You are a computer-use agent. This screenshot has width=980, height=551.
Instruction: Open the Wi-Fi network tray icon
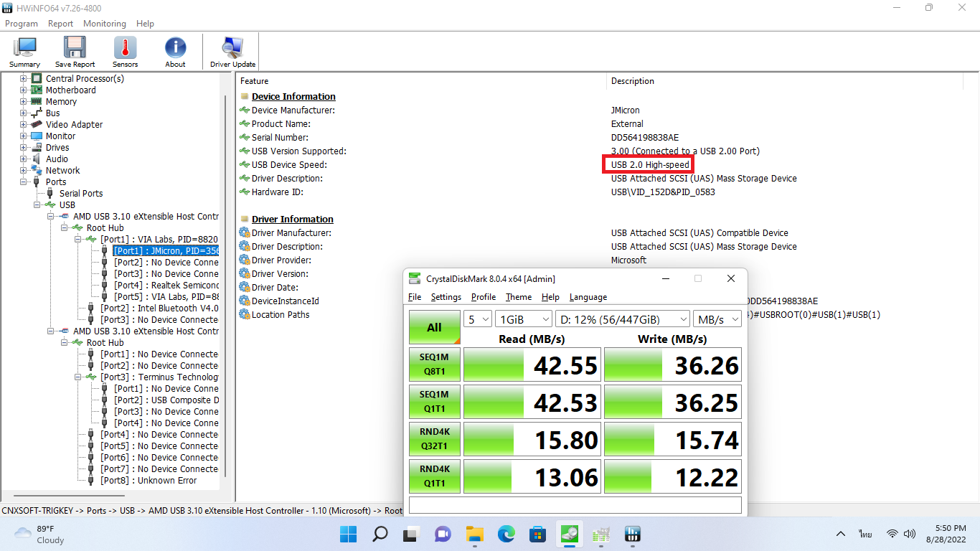[892, 534]
